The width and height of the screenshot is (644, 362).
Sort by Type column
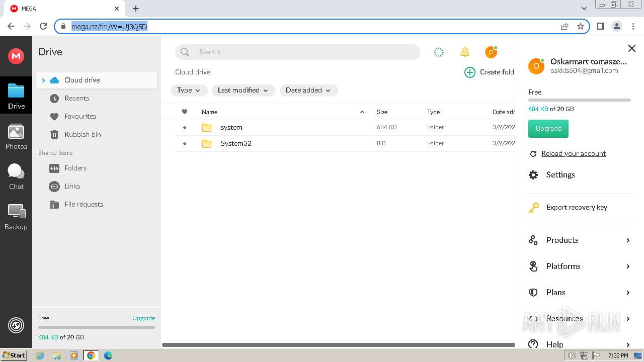434,112
